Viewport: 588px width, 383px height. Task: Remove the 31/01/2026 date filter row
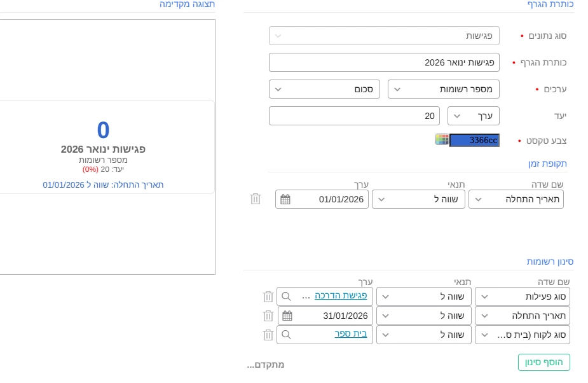(x=268, y=316)
